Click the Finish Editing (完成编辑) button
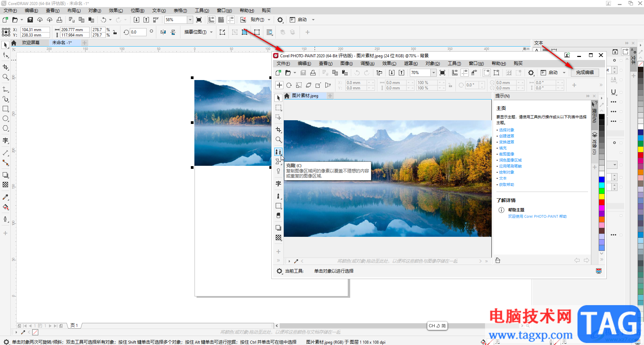This screenshot has width=644, height=345. pos(585,73)
